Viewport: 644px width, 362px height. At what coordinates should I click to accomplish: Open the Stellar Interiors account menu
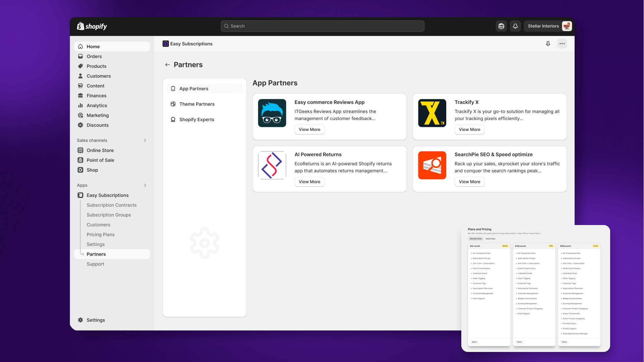548,26
